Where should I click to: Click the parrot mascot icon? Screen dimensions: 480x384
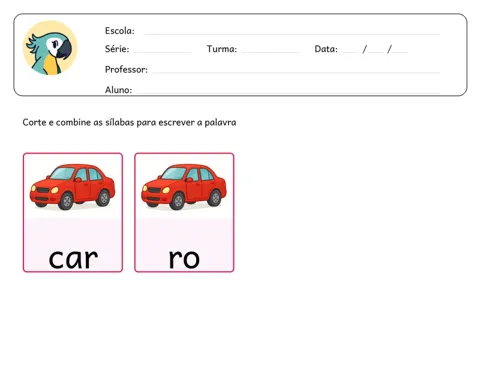tap(50, 48)
